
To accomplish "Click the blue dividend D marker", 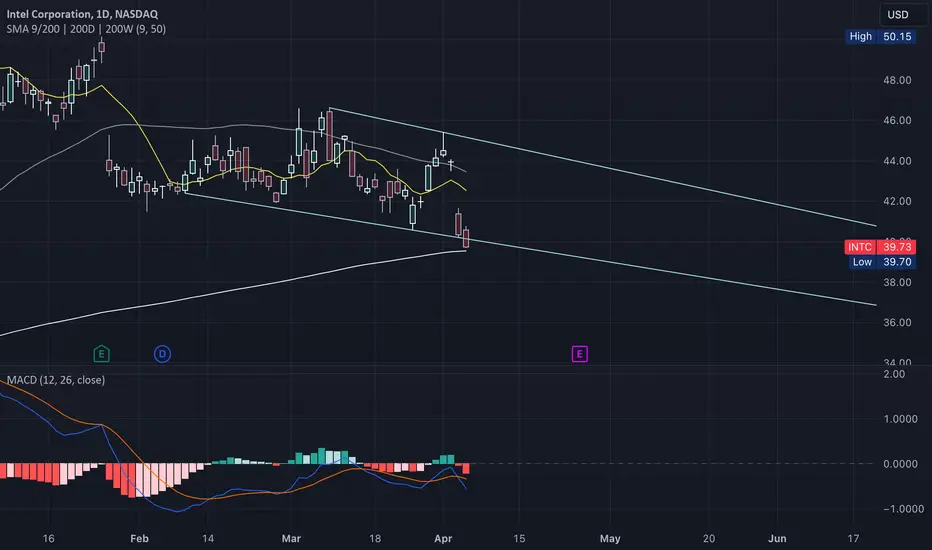I will (162, 354).
